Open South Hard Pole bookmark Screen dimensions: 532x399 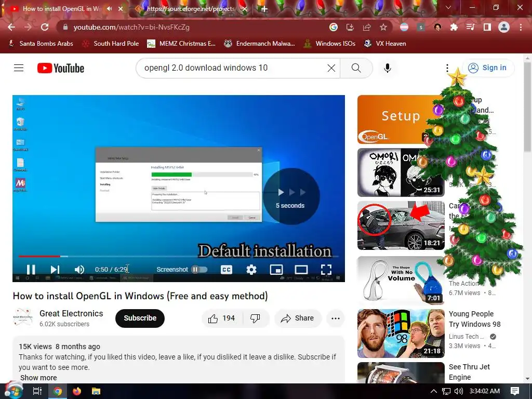click(x=111, y=44)
